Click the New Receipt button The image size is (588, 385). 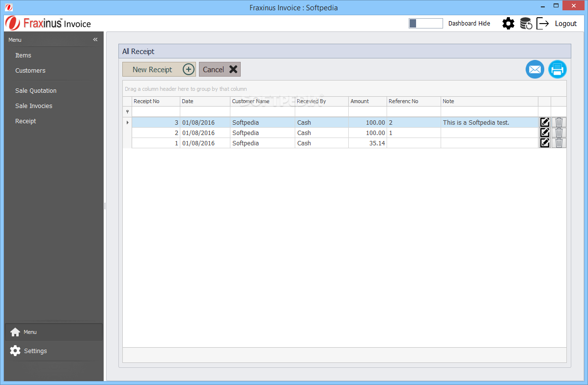coord(159,69)
